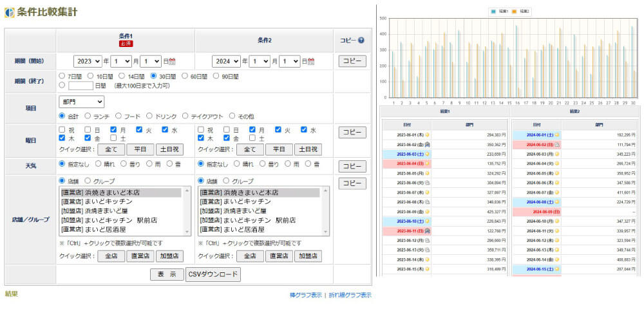Open the 折れ線グラフ表示 link
644x309 pixels.
(350, 295)
